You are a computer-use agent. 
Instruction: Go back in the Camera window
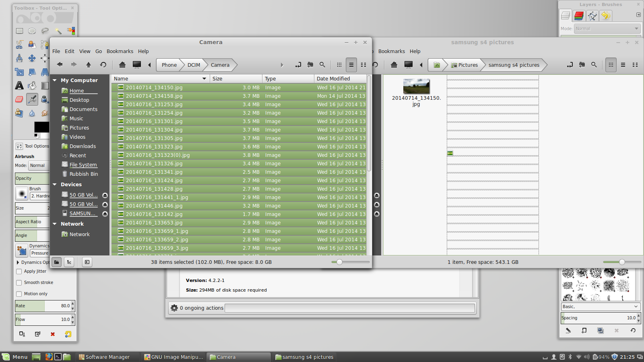tap(60, 65)
